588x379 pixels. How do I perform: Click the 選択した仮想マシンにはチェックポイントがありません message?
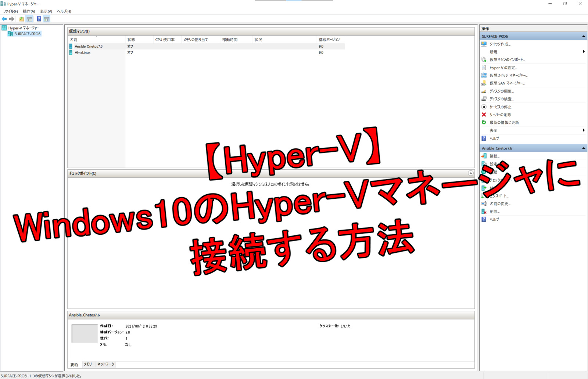[x=270, y=184]
